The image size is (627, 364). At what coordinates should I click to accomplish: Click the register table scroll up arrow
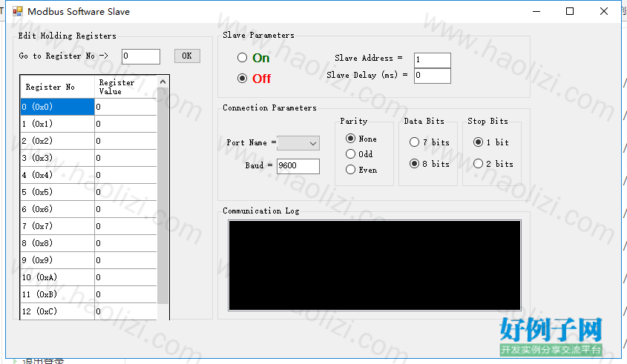(x=163, y=82)
